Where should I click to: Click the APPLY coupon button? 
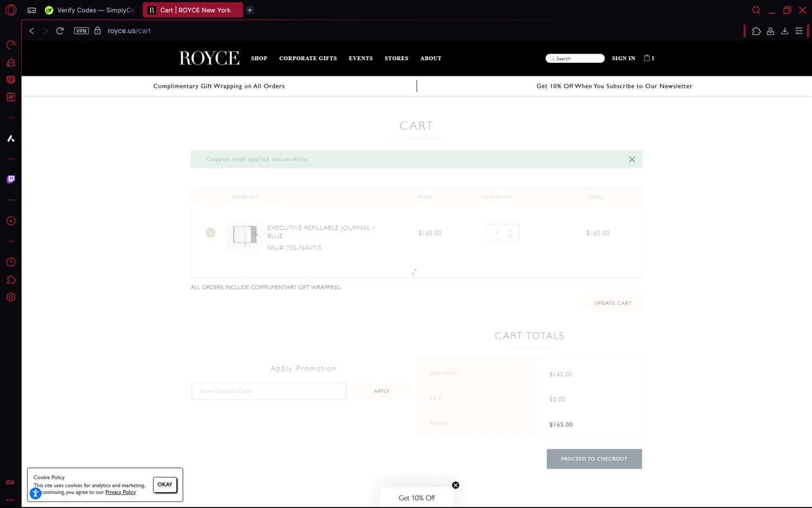point(382,391)
